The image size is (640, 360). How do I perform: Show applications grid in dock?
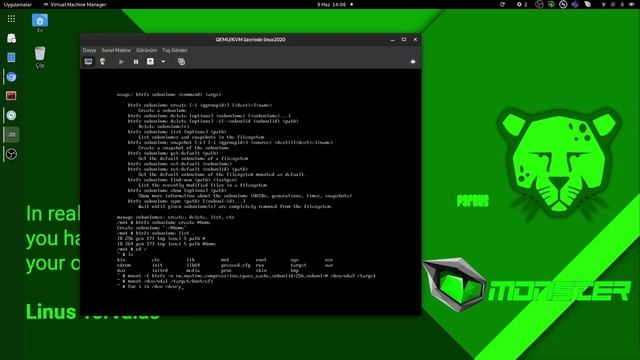point(11,18)
